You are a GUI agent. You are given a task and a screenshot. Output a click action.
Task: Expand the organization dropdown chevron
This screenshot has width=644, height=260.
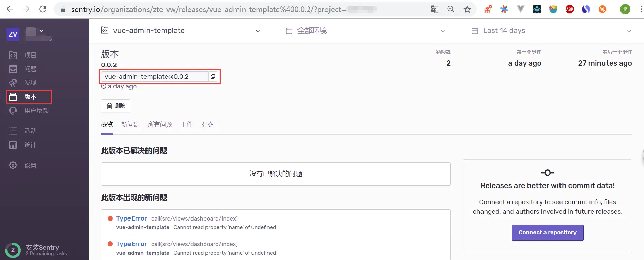coord(41,31)
